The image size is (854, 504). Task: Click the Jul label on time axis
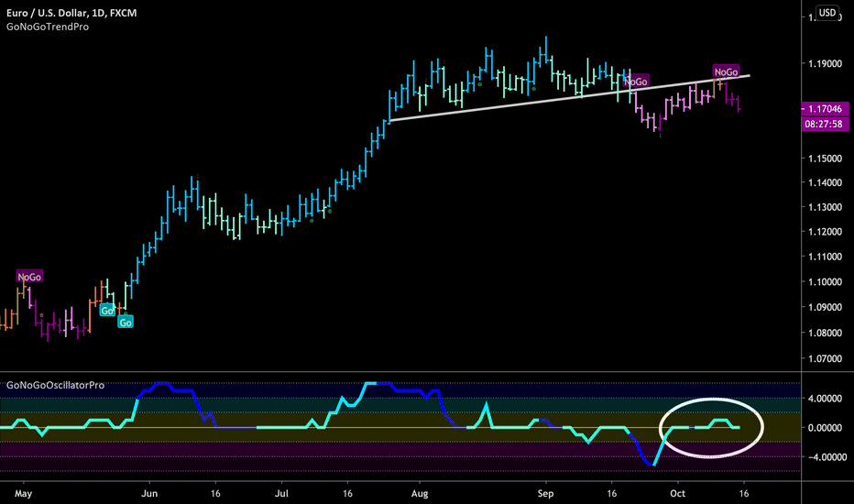click(281, 494)
